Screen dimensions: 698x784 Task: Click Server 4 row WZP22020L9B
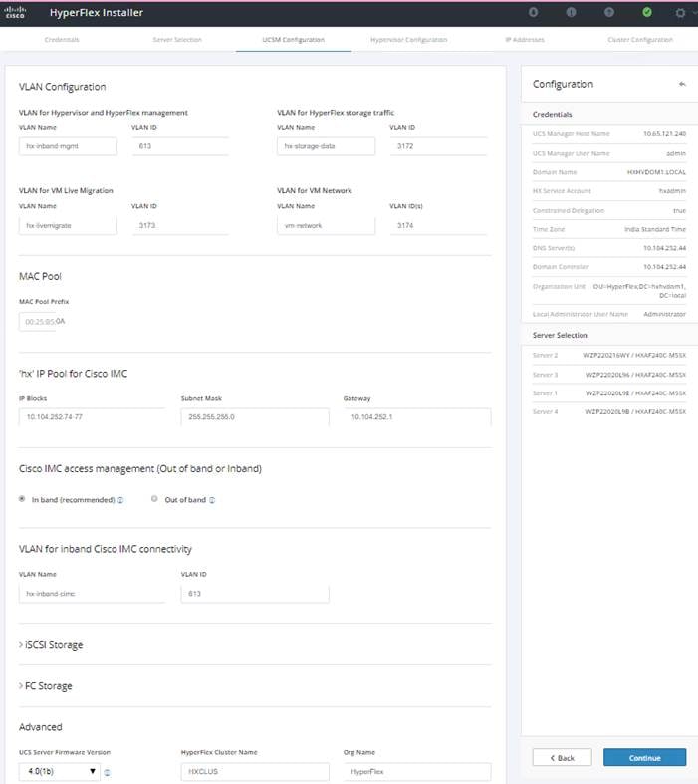(x=609, y=412)
